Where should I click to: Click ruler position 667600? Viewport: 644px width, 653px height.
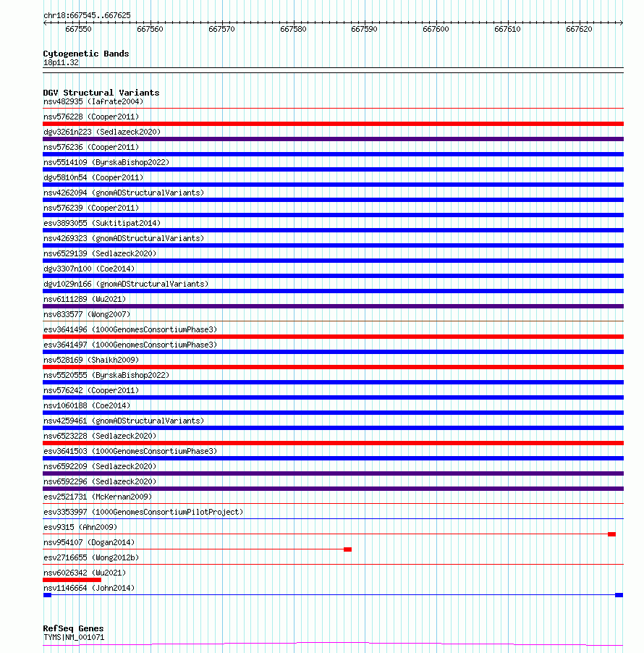[436, 29]
